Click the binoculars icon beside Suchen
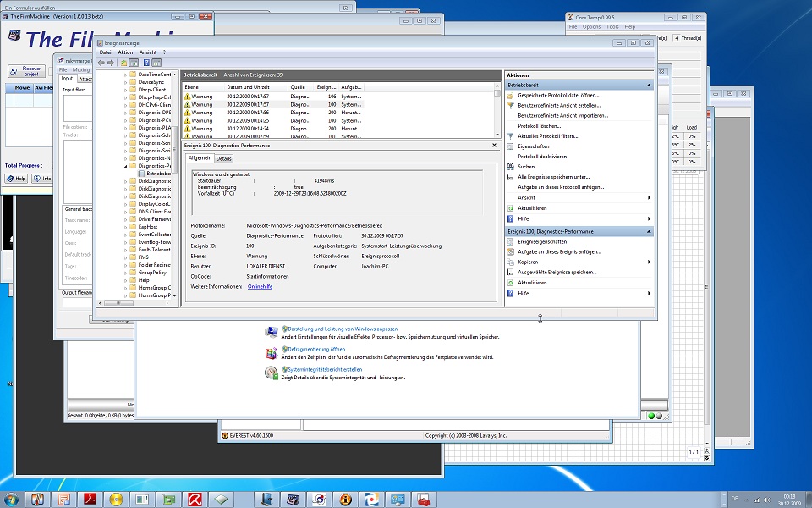This screenshot has height=508, width=812. [510, 167]
